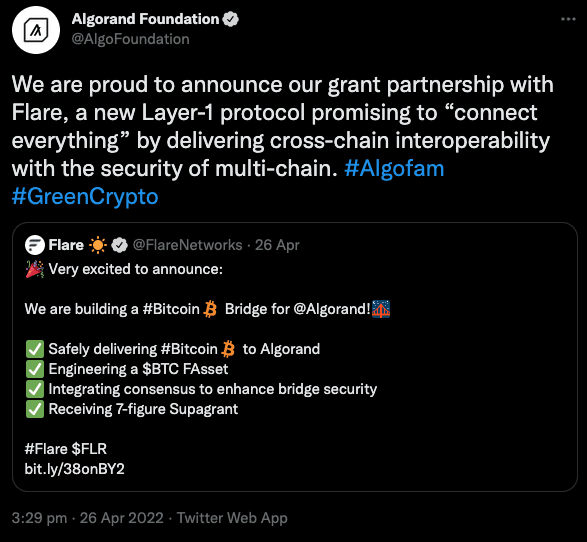Image resolution: width=587 pixels, height=542 pixels.
Task: Click the bridge emoji after @Algorand
Action: pos(381,309)
